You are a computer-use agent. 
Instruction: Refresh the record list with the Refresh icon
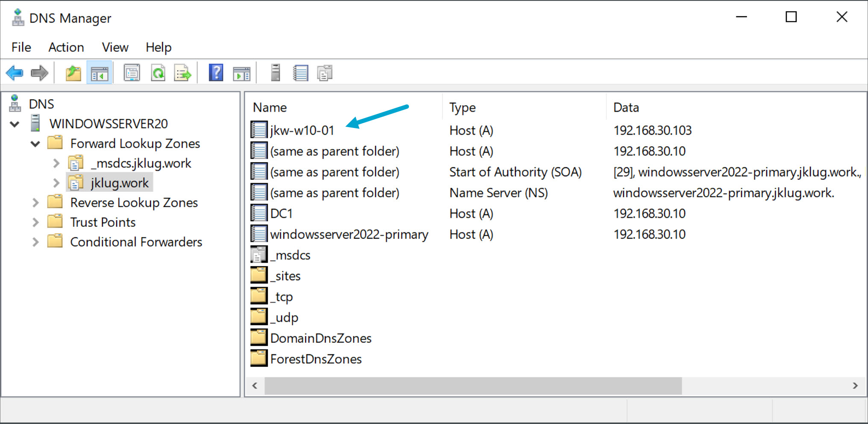157,72
